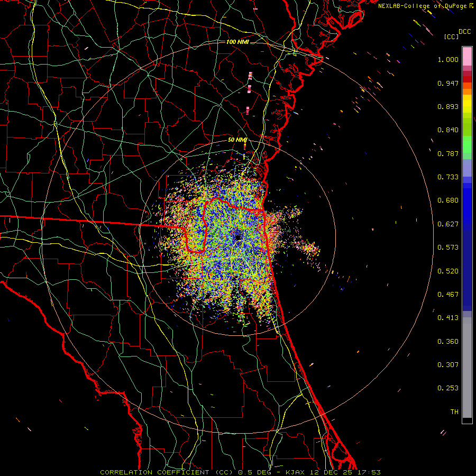The image size is (476, 476).
Task: Click the black radar site dot at center
Action: pyautogui.click(x=238, y=237)
